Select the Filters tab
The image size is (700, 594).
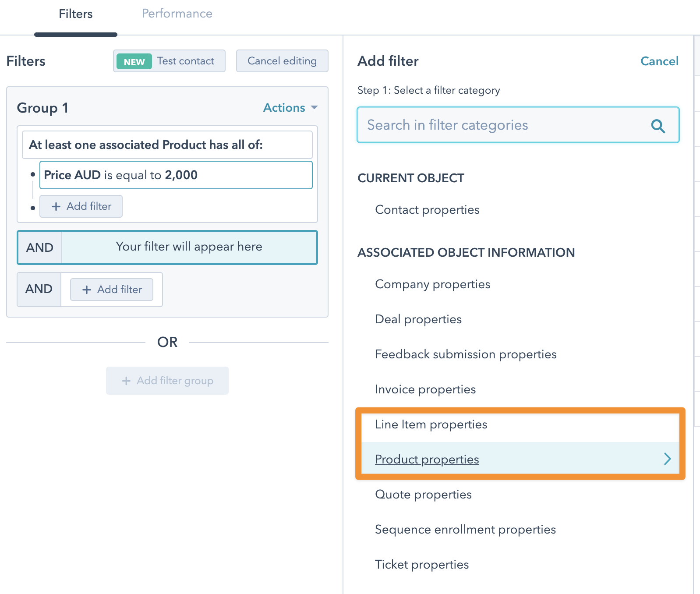(x=76, y=14)
